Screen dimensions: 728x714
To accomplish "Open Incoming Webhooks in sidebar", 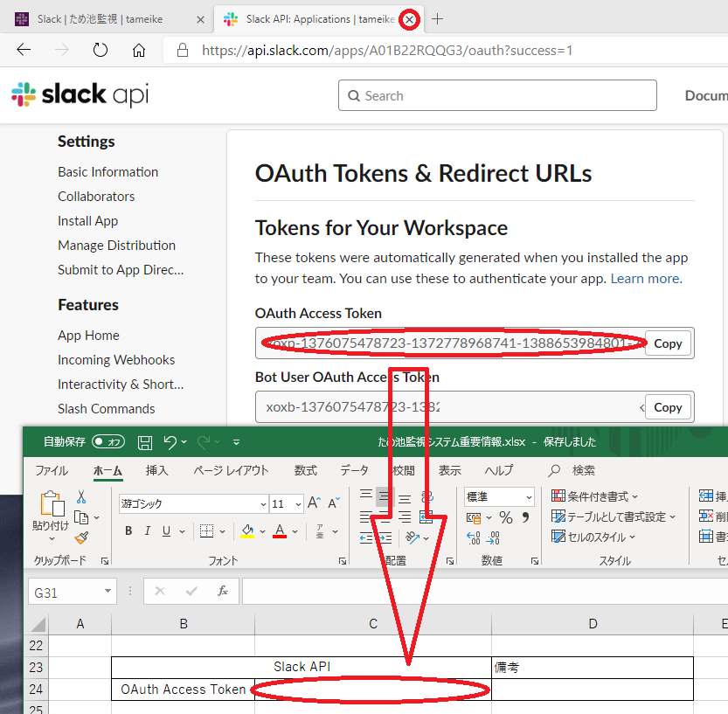I will tap(116, 360).
